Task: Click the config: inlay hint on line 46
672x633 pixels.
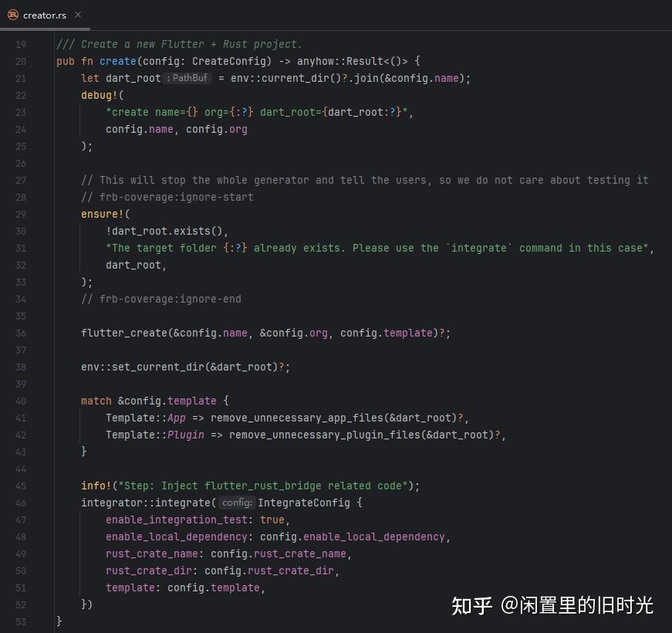Action: tap(236, 502)
